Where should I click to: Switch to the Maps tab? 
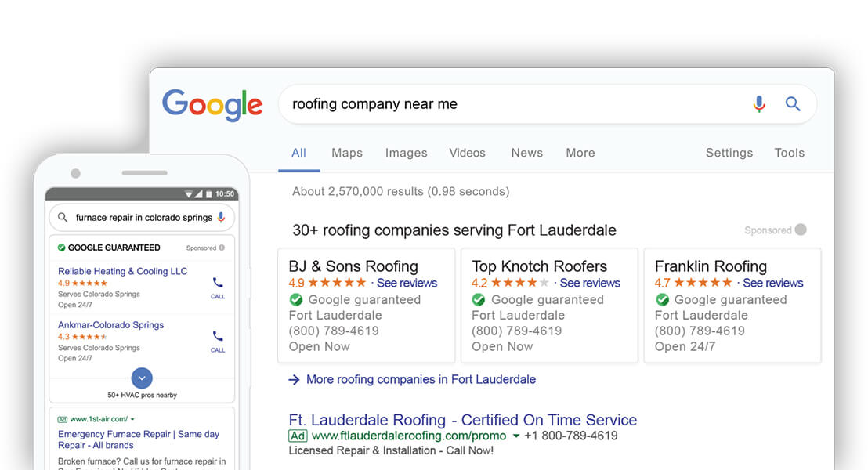347,153
